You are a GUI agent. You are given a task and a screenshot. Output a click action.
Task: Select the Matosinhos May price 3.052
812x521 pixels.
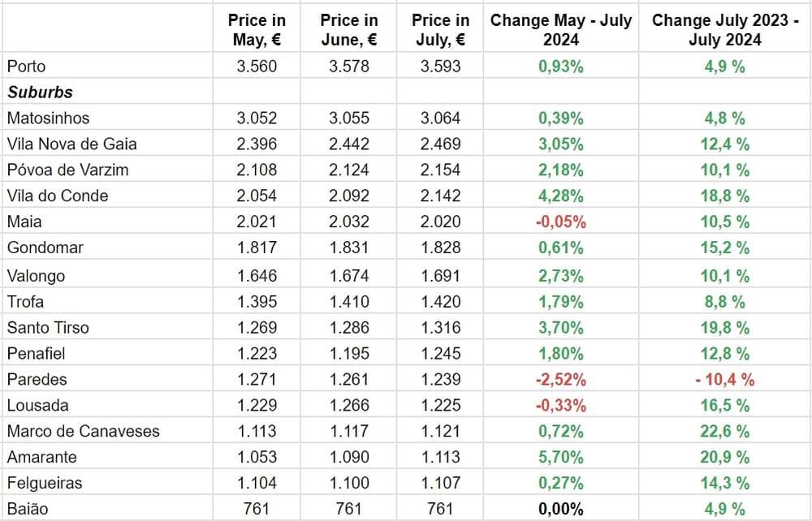(257, 118)
